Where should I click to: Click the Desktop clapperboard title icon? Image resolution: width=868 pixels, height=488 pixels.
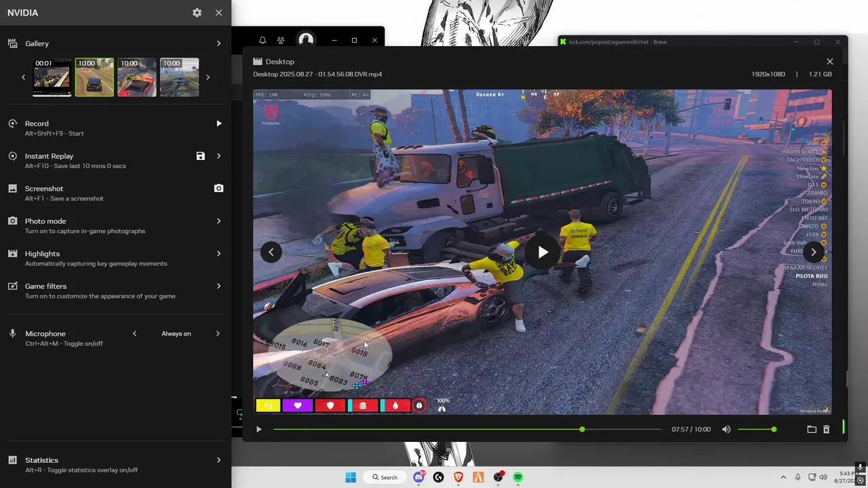pos(258,62)
